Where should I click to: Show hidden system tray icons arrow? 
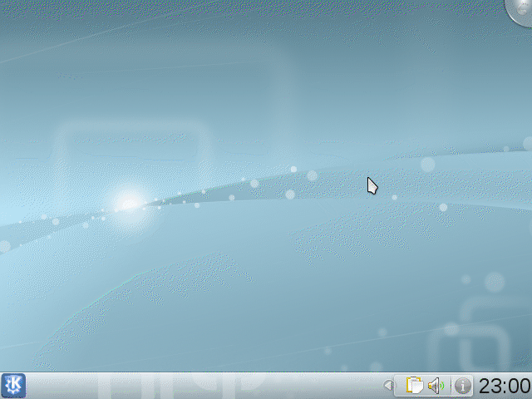coord(388,386)
